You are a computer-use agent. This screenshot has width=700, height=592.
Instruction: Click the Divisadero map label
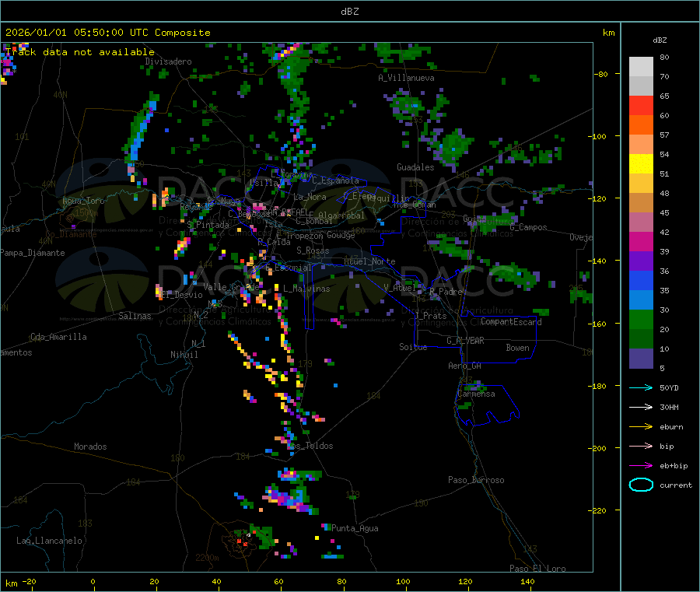tap(168, 61)
